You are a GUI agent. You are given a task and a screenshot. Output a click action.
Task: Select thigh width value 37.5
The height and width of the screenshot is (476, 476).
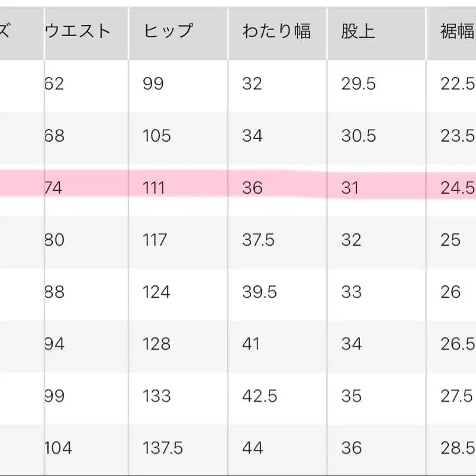258,240
